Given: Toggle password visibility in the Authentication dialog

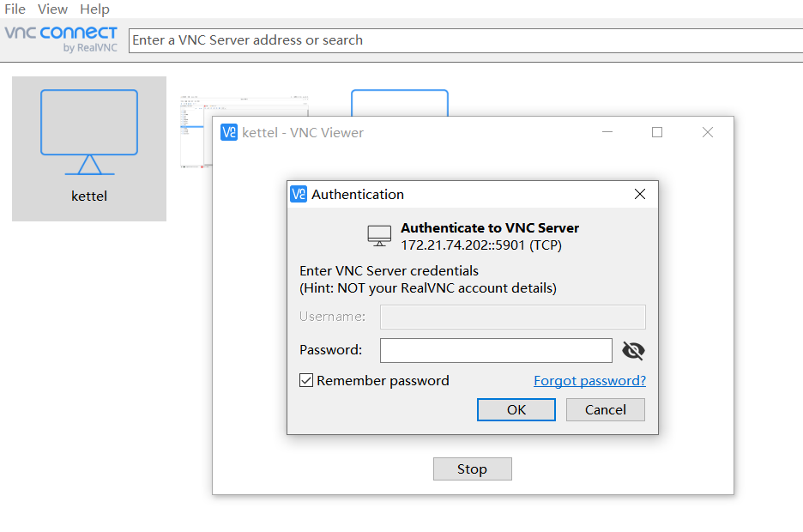Looking at the screenshot, I should pos(633,350).
